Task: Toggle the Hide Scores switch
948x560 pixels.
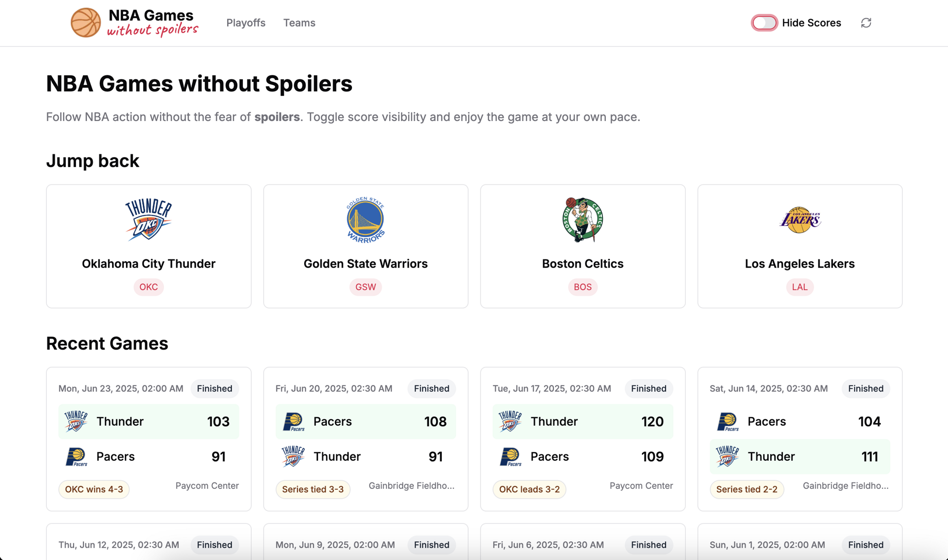Action: (x=764, y=23)
